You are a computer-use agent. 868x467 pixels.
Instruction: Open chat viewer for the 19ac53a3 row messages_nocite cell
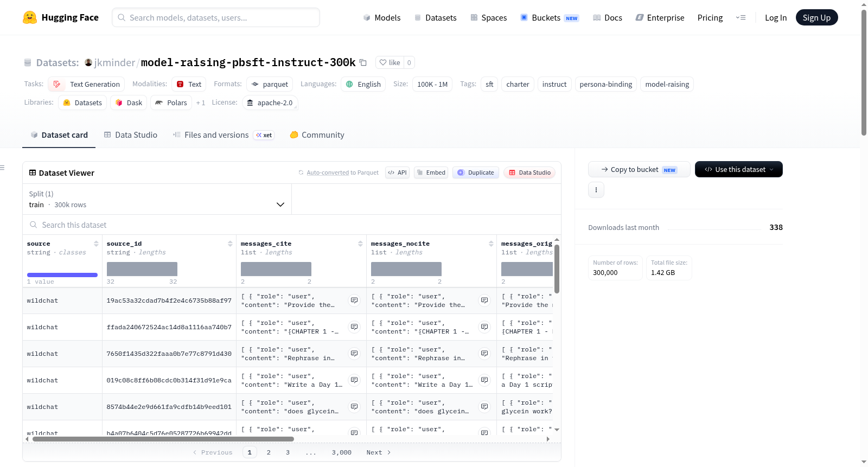point(484,300)
